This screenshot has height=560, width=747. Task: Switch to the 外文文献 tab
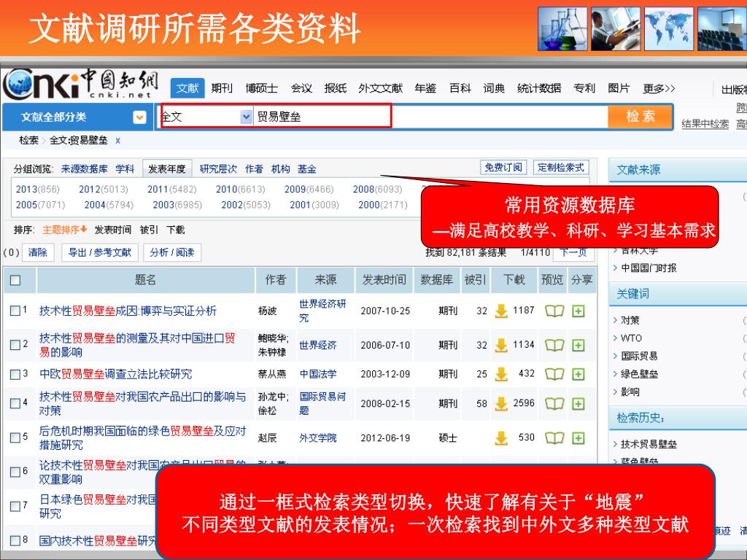(380, 88)
